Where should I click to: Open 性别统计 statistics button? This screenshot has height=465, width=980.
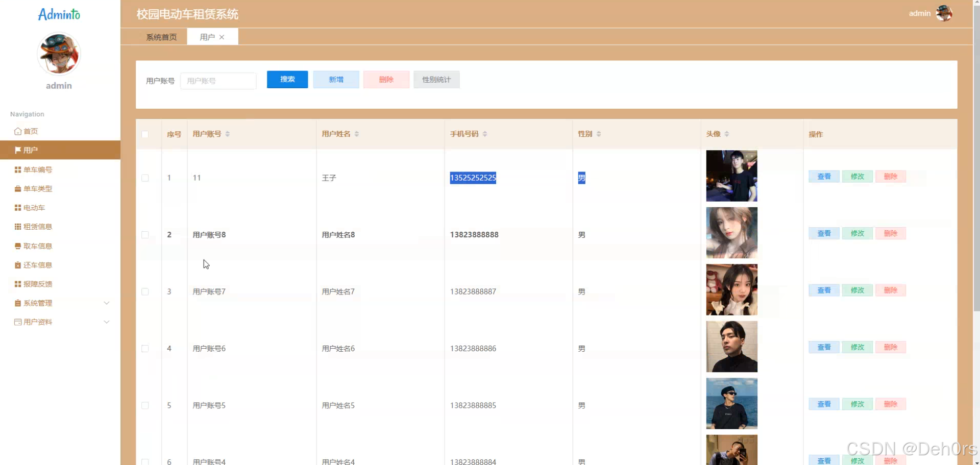[x=436, y=80]
